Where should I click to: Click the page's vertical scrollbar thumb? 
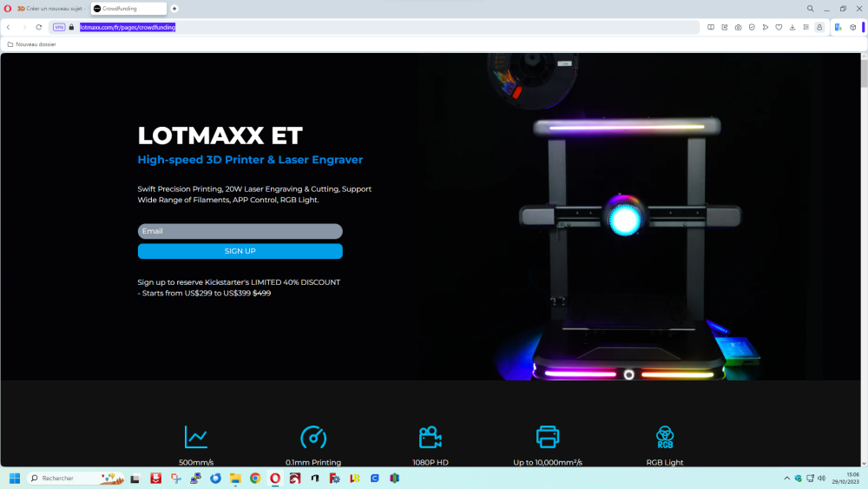(865, 73)
